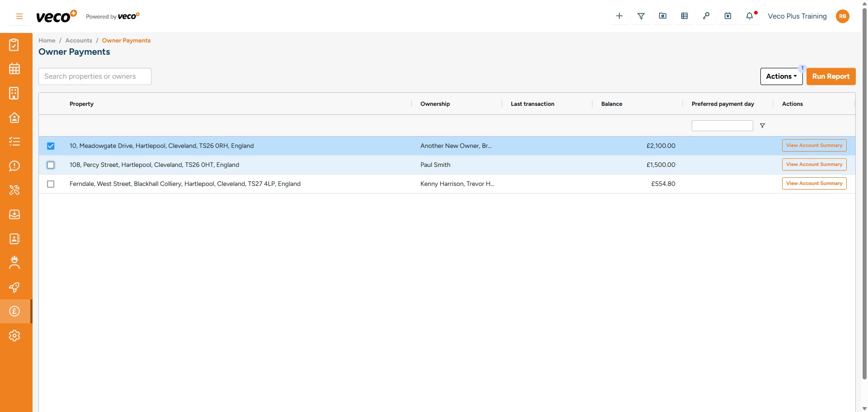868x412 pixels.
Task: Click the pound sign accounts icon
Action: (14, 312)
